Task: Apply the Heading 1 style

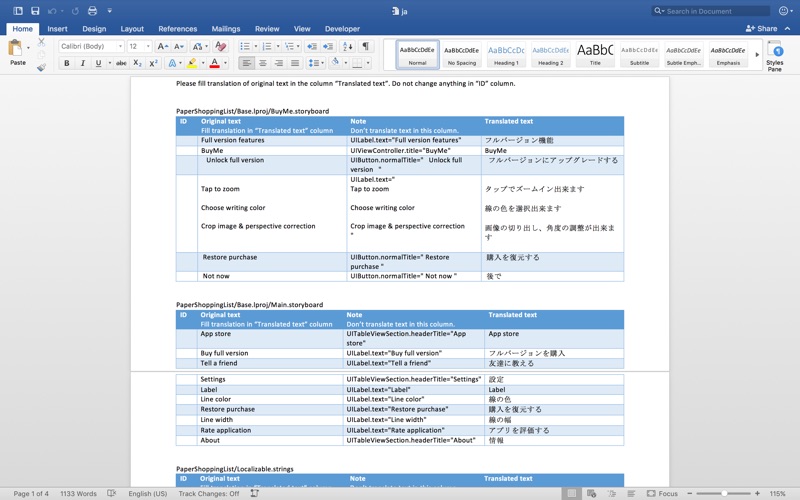Action: click(506, 55)
